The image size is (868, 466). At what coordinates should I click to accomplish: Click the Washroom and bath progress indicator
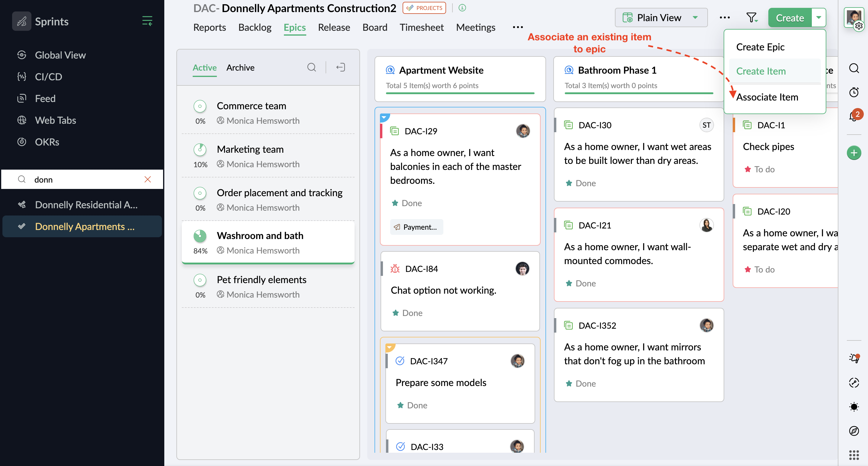tap(200, 236)
